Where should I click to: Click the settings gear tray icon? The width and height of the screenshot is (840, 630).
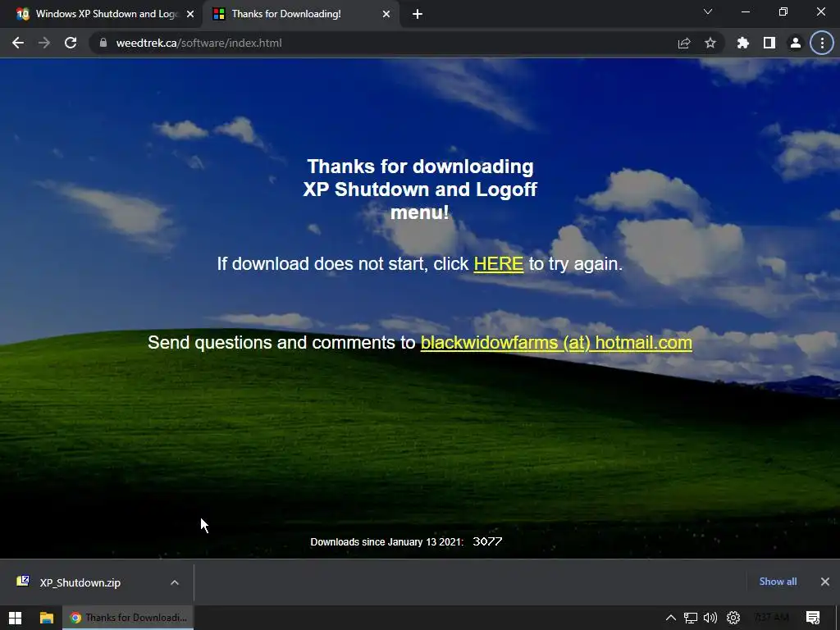pos(733,618)
